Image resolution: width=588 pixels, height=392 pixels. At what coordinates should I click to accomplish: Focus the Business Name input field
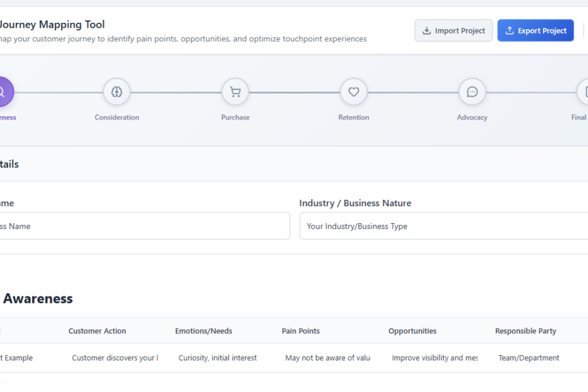[142, 226]
